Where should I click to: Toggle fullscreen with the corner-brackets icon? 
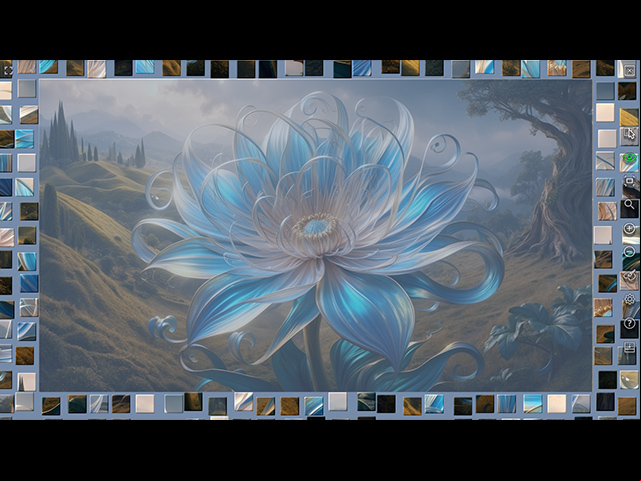pos(7,70)
